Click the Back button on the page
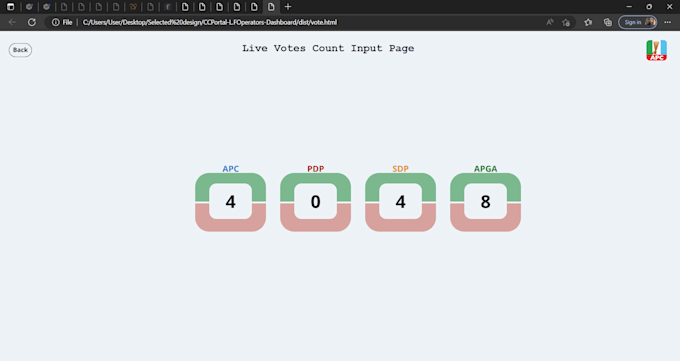This screenshot has height=361, width=680. [20, 50]
